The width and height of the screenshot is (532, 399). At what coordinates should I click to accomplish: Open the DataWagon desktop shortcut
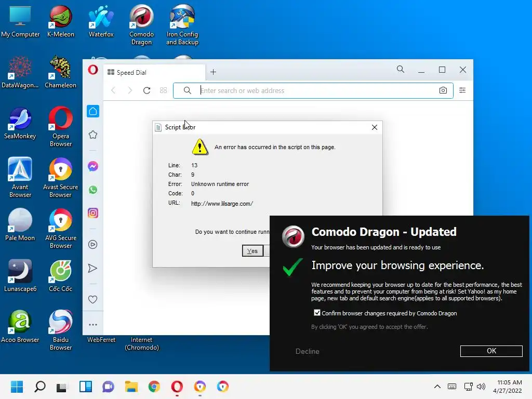[x=20, y=72]
